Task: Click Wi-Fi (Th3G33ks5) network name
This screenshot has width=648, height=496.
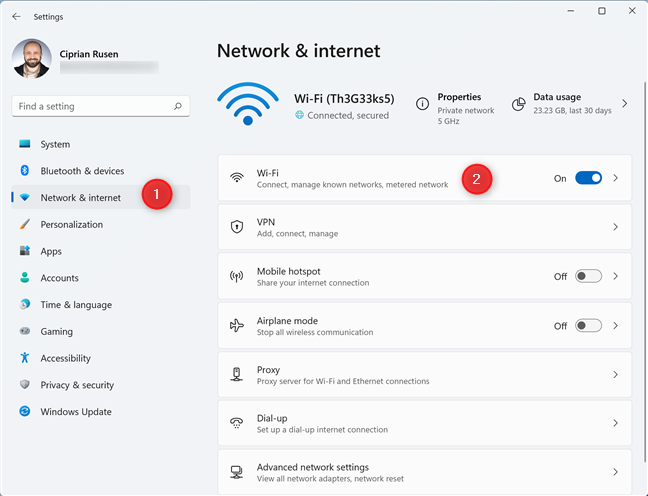Action: (344, 99)
